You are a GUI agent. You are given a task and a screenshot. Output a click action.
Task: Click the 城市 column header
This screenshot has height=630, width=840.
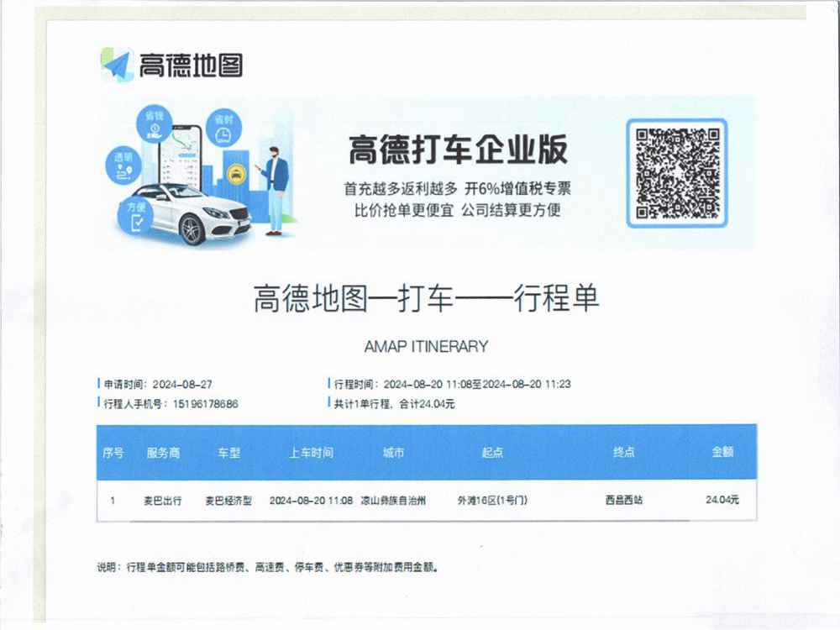(x=393, y=453)
